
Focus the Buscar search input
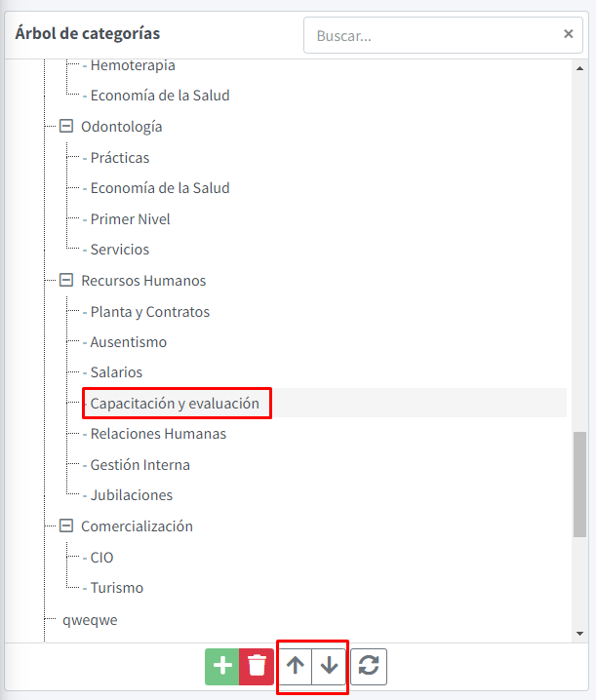click(x=434, y=35)
